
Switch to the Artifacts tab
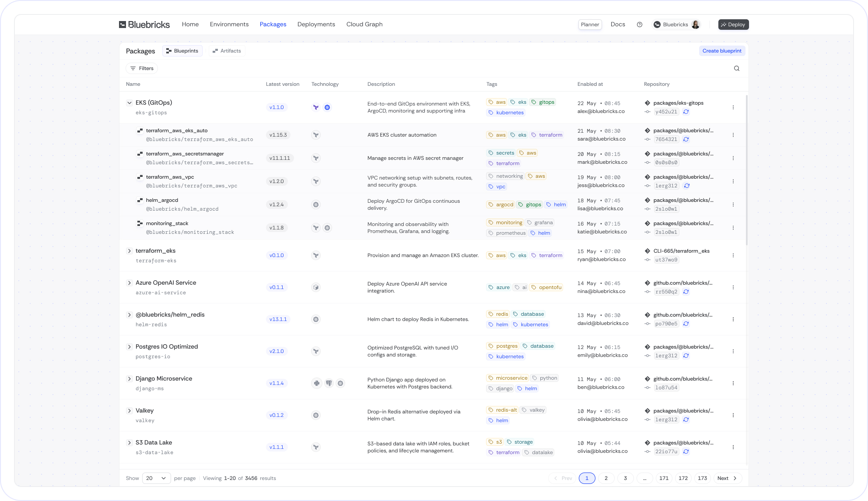pos(227,51)
